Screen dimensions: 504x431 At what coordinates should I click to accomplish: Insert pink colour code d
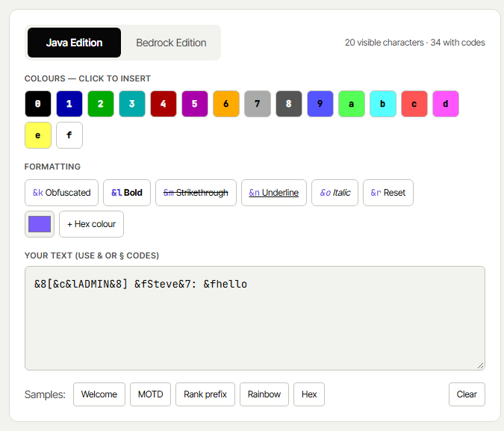[445, 104]
